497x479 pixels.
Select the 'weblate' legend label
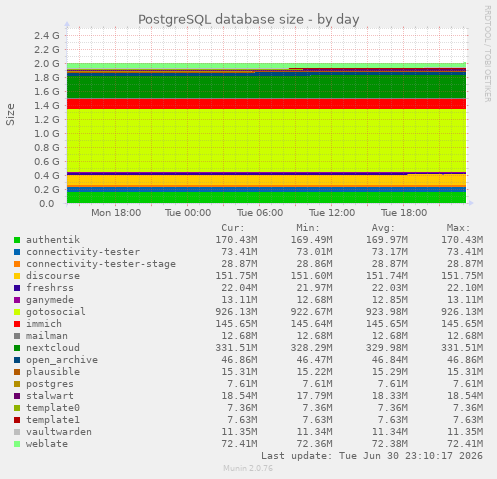(x=47, y=444)
